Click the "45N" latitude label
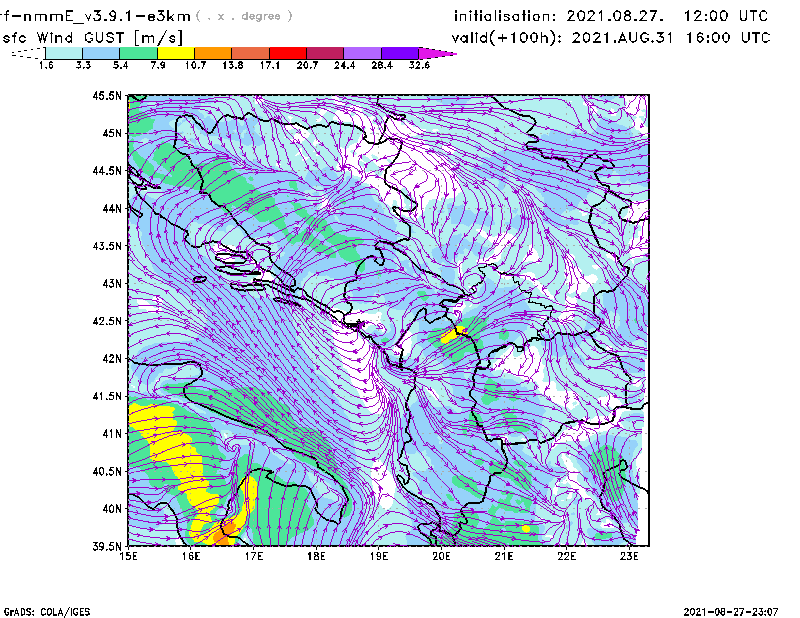Viewport: 800px width, 618px height. [112, 133]
